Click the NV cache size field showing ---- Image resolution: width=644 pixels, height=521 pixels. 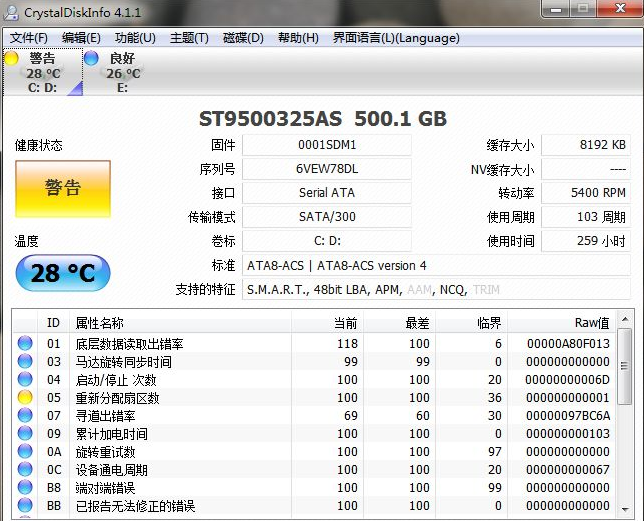click(586, 169)
